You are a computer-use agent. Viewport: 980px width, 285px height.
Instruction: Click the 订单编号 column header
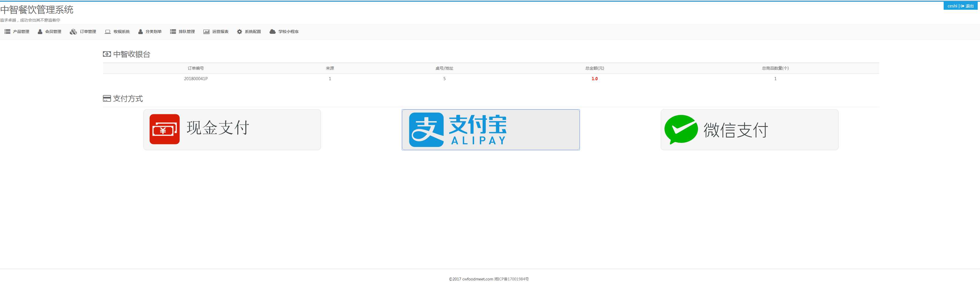coord(196,68)
